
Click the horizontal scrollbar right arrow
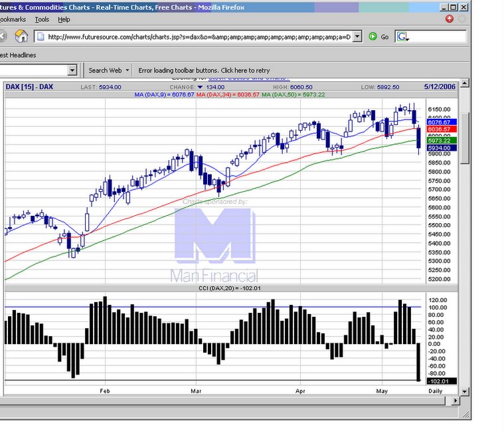pyautogui.click(x=455, y=400)
